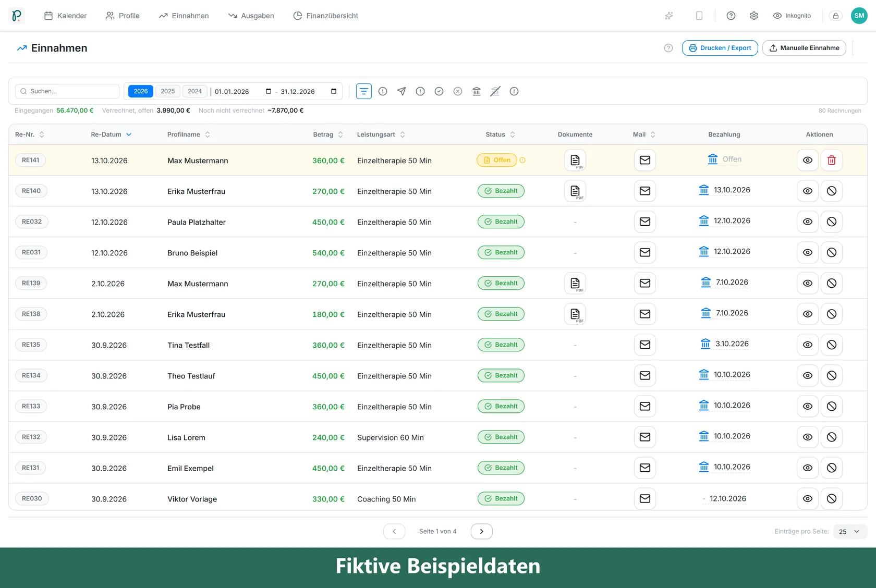This screenshot has height=588, width=876.
Task: Open the SM user avatar
Action: point(859,16)
